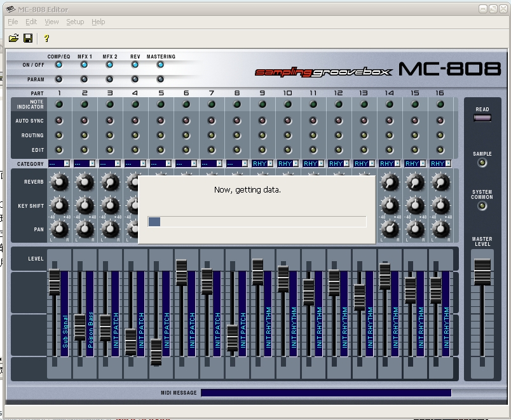Open Routing for part 12
The width and height of the screenshot is (511, 420).
[x=339, y=135]
